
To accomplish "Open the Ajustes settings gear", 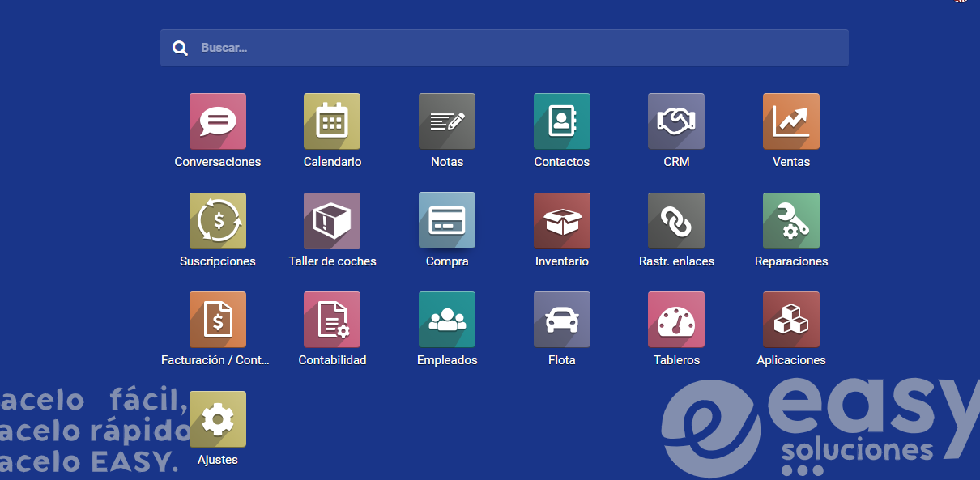I will click(x=217, y=419).
